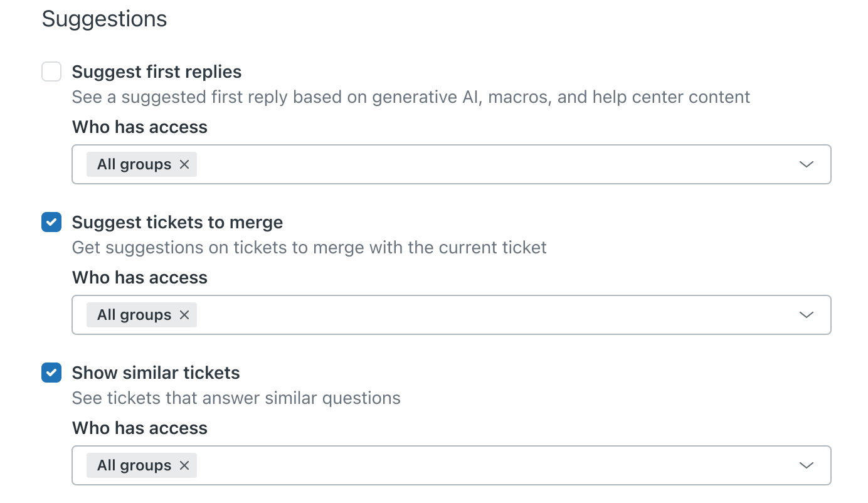Disable the Show similar tickets checkbox
Image resolution: width=868 pixels, height=503 pixels.
click(51, 373)
